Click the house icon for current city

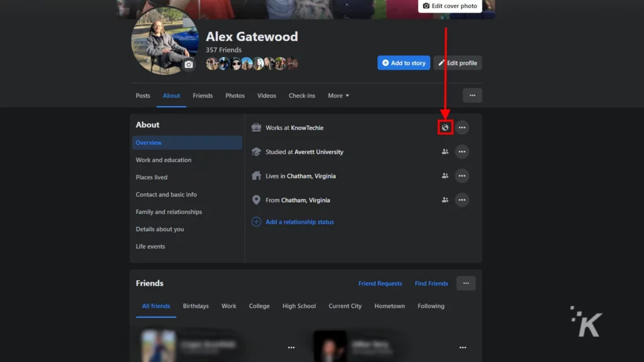(256, 176)
